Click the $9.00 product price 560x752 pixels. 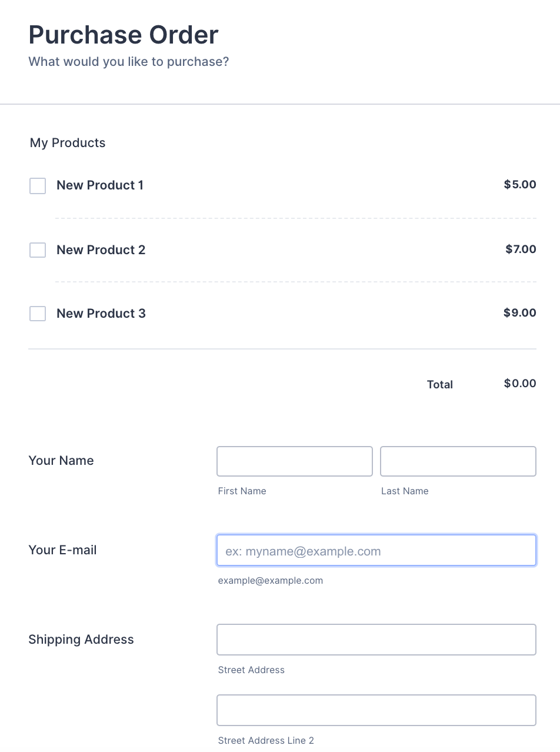[520, 313]
